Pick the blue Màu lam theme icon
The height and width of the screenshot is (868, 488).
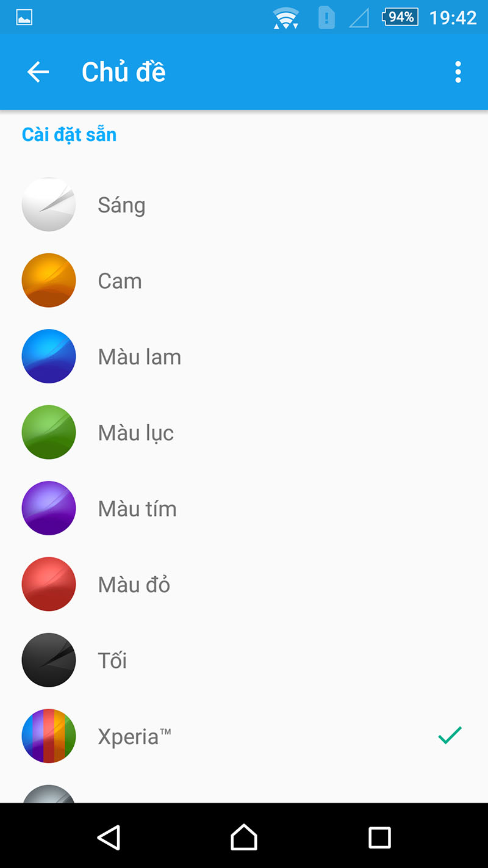49,356
